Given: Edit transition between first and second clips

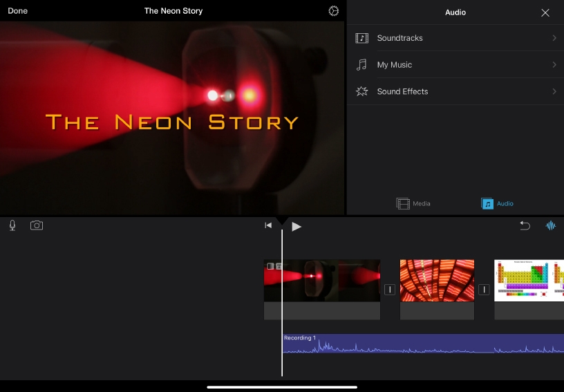Looking at the screenshot, I should pos(390,290).
